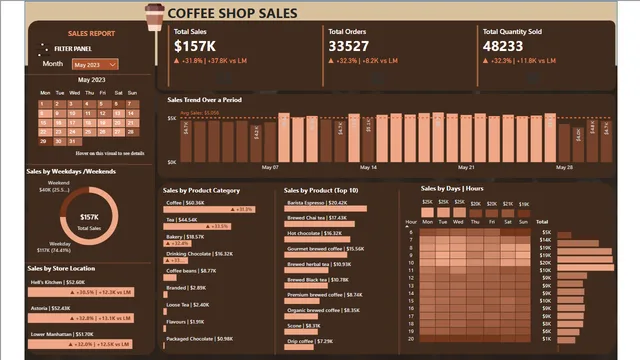640x360 pixels.
Task: Click the Sun day square in heatmap header
Action: coord(524,213)
